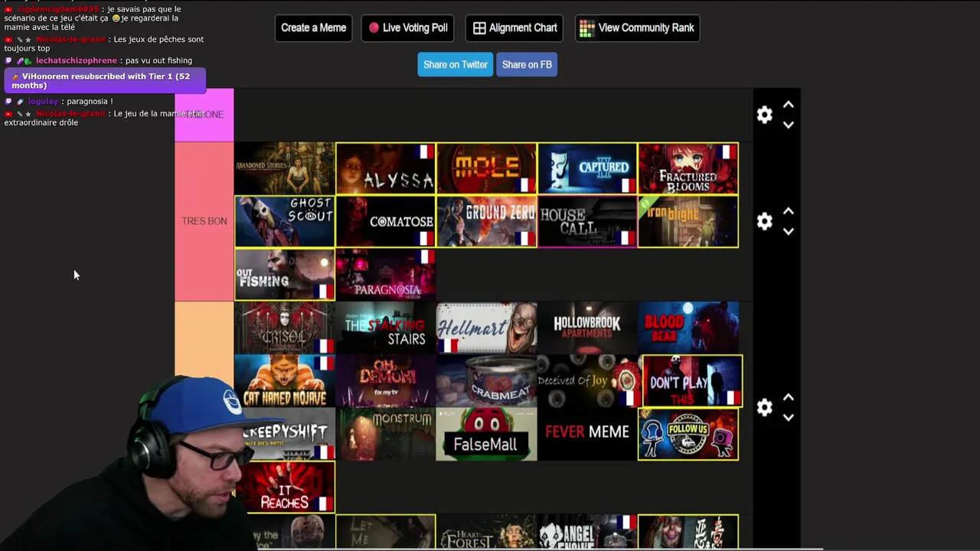
Task: Select Crabmeat game tile
Action: point(487,380)
